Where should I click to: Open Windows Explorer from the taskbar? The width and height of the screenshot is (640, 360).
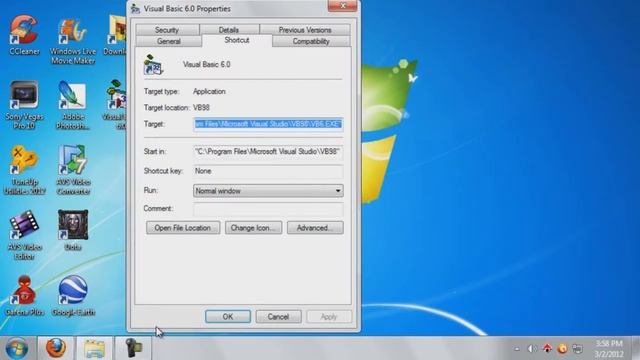pyautogui.click(x=94, y=349)
